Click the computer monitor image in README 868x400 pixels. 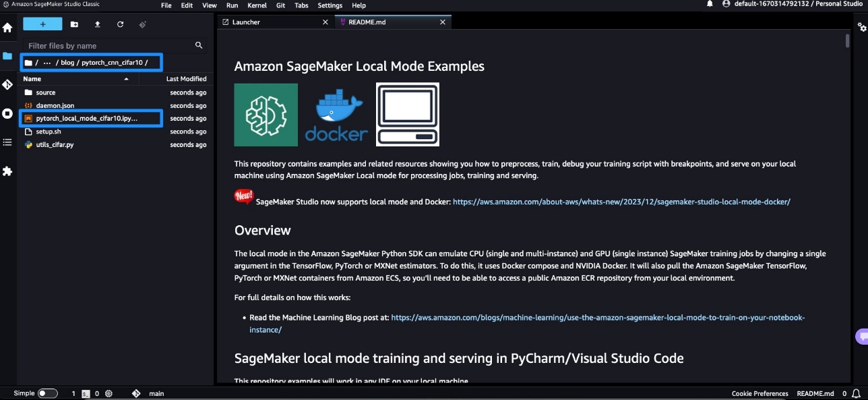(408, 115)
